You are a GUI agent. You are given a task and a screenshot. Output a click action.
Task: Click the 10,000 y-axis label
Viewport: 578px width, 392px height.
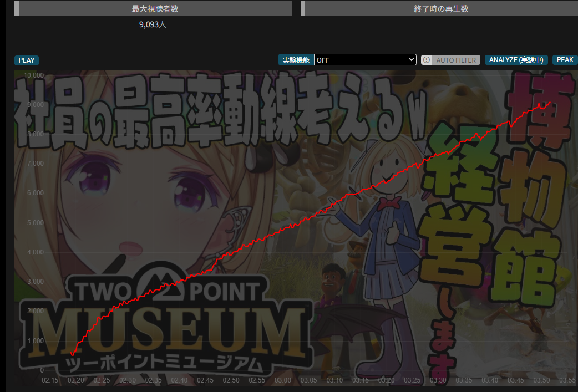coord(33,75)
